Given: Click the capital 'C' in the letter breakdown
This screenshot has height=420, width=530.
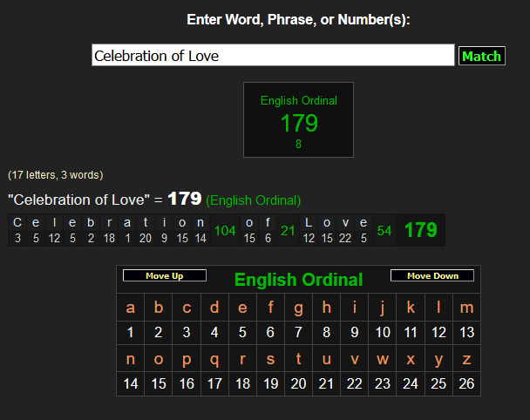Looking at the screenshot, I should coord(18,222).
